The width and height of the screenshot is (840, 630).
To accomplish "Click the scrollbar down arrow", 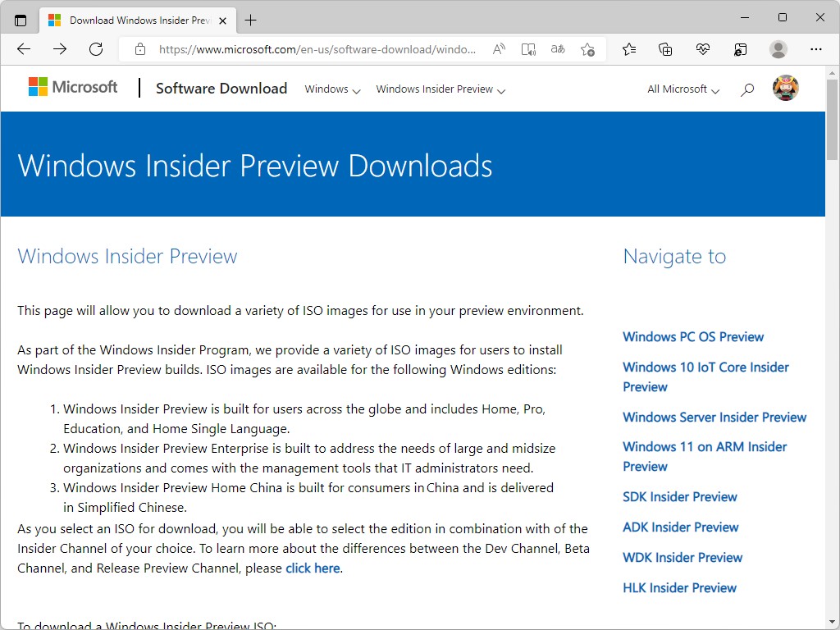I will point(832,623).
